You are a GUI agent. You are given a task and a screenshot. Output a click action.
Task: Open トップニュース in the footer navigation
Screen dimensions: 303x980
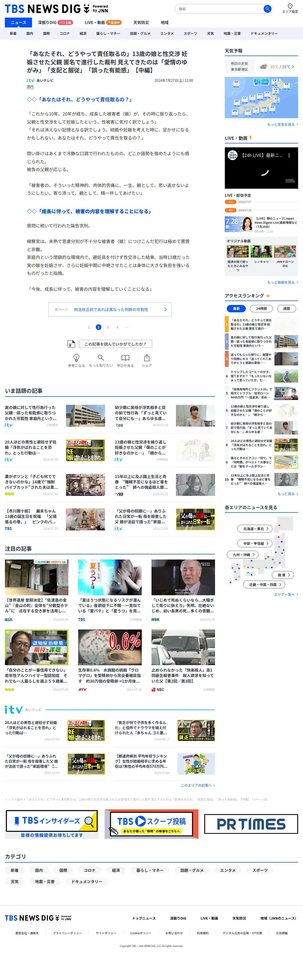pyautogui.click(x=144, y=918)
